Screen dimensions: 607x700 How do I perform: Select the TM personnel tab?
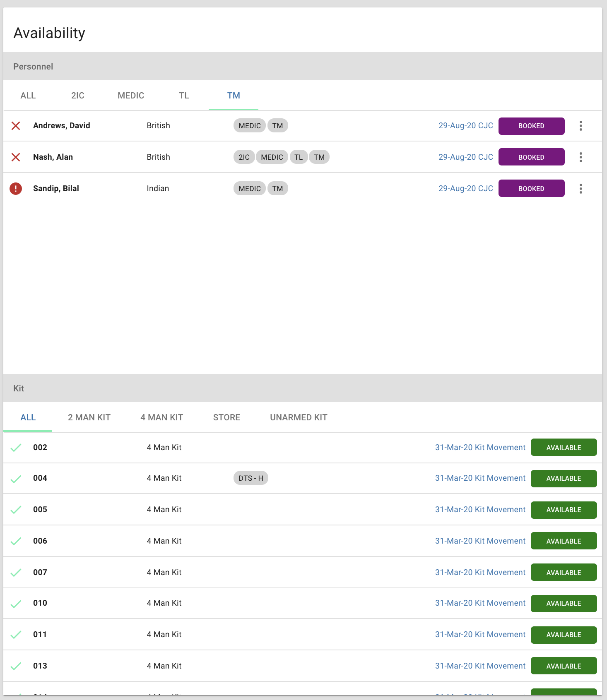(234, 96)
